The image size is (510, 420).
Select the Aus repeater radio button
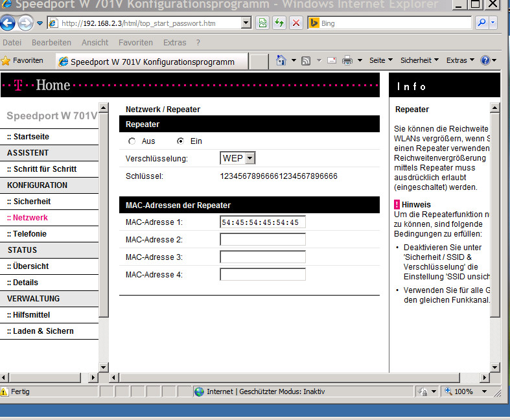click(132, 141)
